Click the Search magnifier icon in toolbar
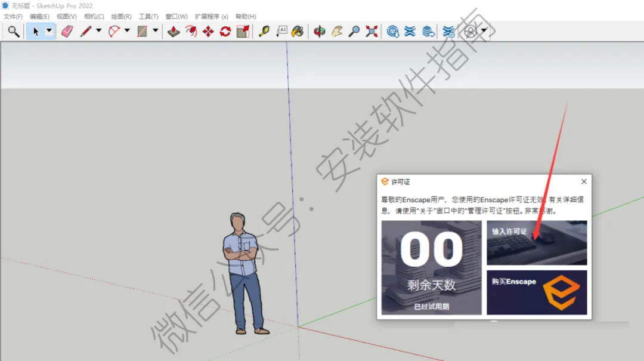Image resolution: width=644 pixels, height=361 pixels. [14, 32]
